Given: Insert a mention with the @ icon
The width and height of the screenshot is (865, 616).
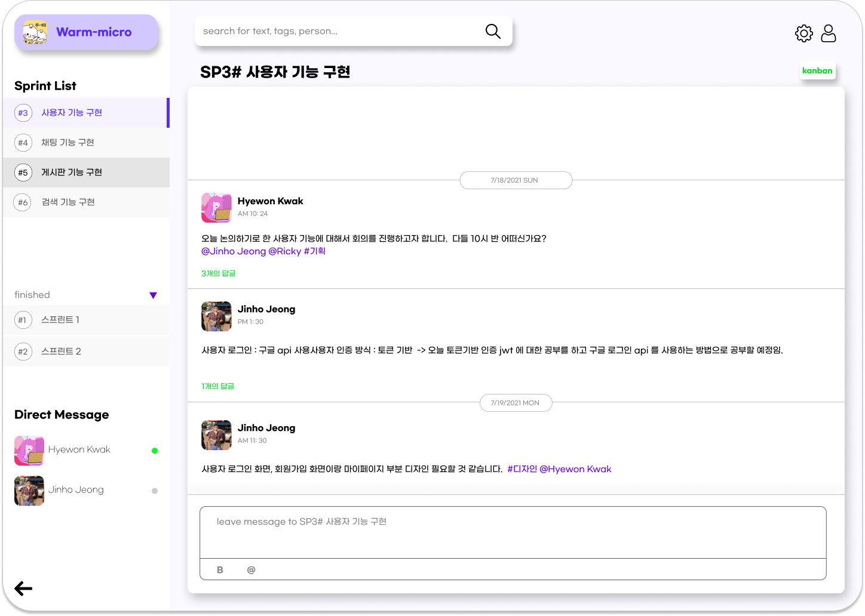Looking at the screenshot, I should click(251, 570).
